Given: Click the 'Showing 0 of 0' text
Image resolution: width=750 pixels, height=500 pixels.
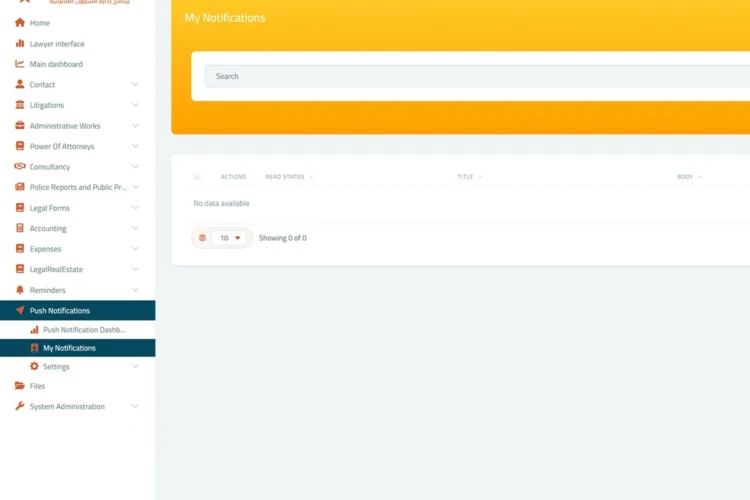Looking at the screenshot, I should pos(283,238).
